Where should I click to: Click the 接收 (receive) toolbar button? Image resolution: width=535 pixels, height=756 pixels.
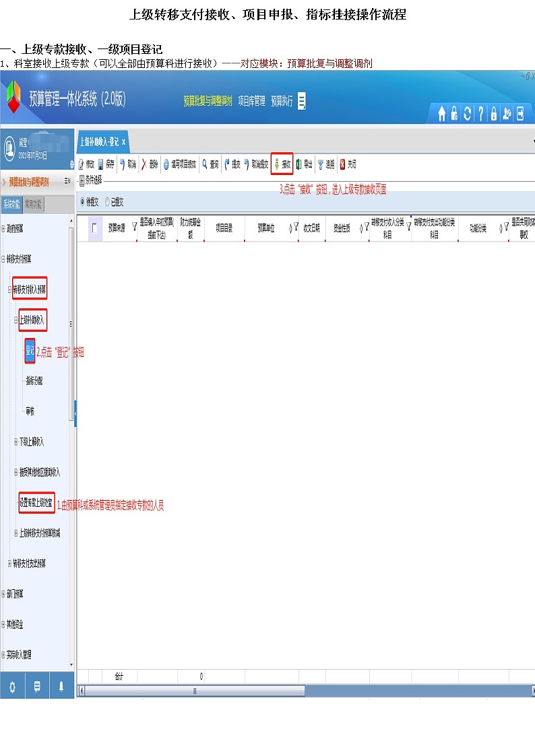point(282,164)
